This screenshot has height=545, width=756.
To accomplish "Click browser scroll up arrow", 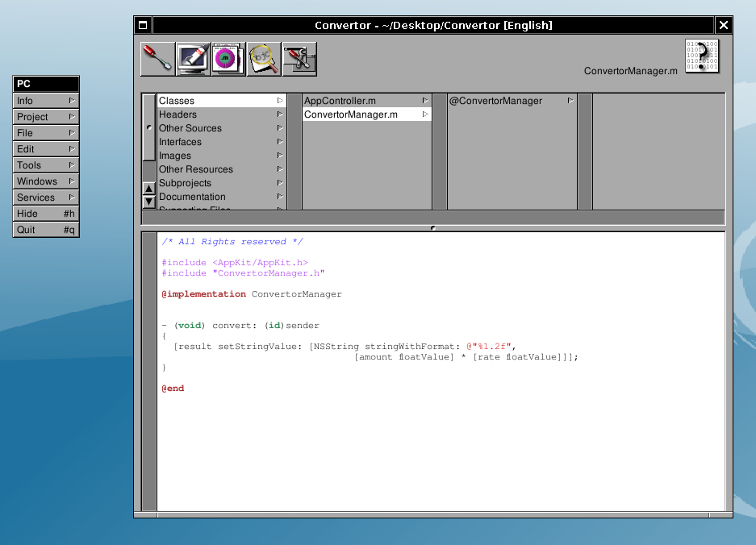I will pyautogui.click(x=148, y=189).
